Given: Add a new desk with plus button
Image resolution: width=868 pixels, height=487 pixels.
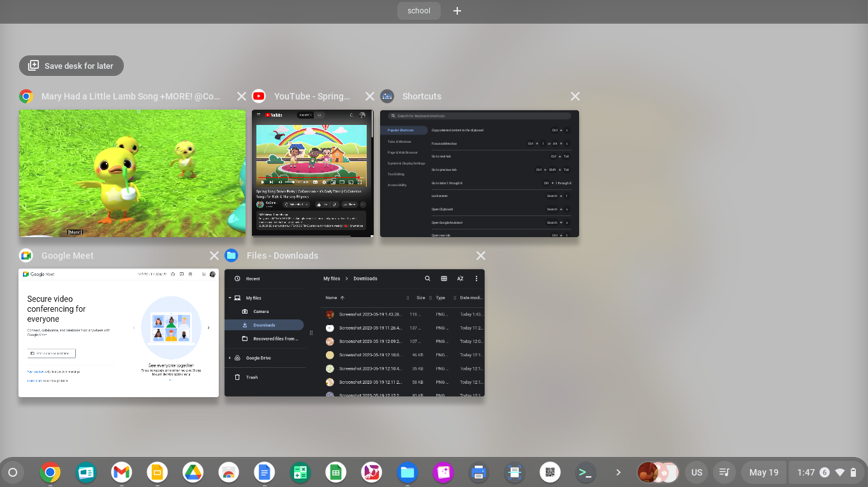Looking at the screenshot, I should tap(457, 11).
